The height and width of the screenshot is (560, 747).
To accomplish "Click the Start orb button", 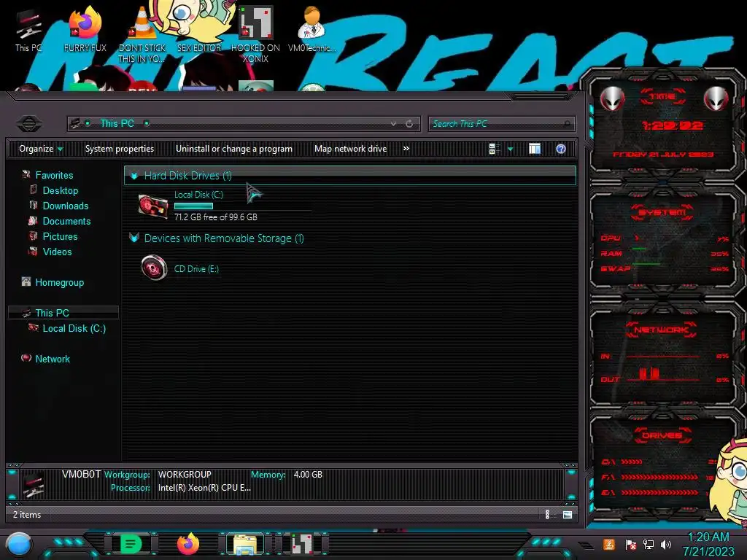I will coord(18,545).
